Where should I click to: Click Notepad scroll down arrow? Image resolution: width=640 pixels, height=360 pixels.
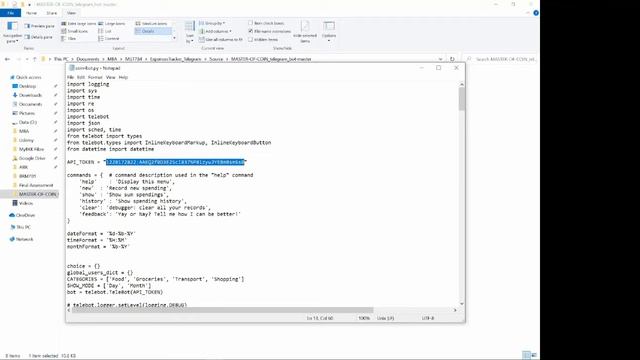(462, 304)
